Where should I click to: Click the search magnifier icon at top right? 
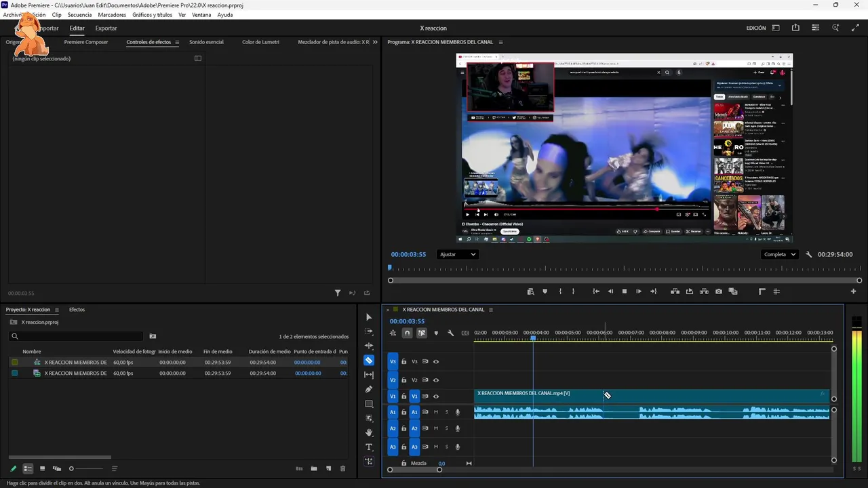(x=835, y=28)
